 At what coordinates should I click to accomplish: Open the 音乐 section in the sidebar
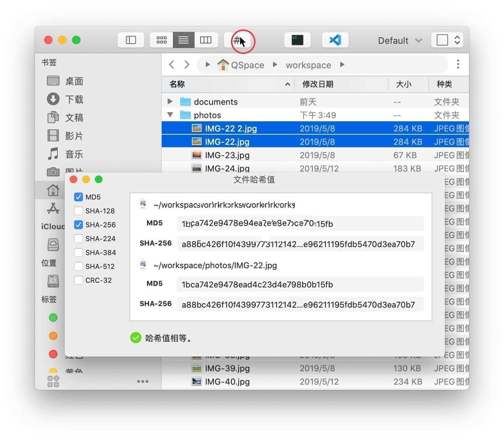click(74, 154)
